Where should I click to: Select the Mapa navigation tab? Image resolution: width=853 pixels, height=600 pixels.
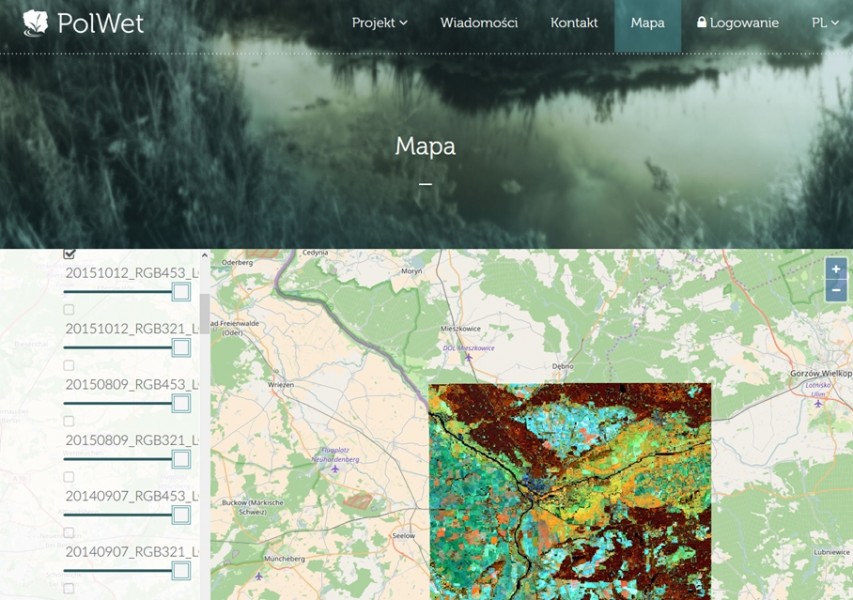[647, 24]
